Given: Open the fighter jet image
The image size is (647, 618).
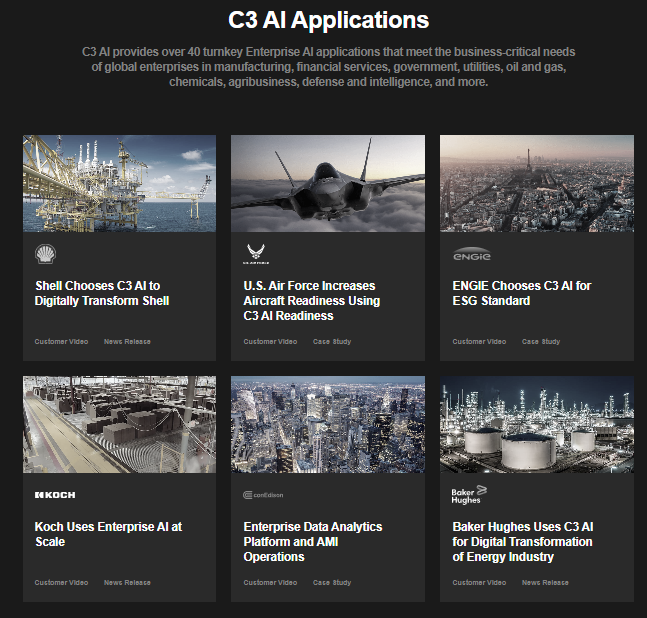Looking at the screenshot, I should 327,183.
